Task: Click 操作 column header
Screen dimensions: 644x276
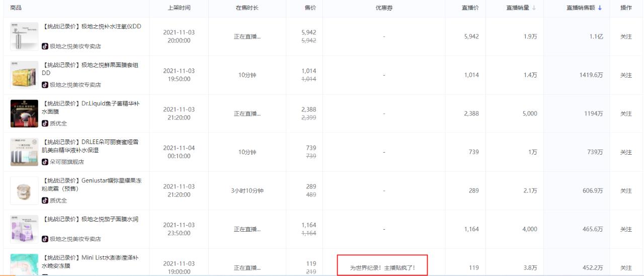Action: 626,8
